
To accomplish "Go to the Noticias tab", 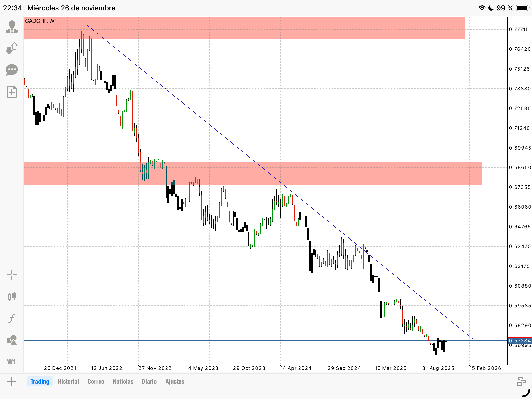I will [123, 382].
